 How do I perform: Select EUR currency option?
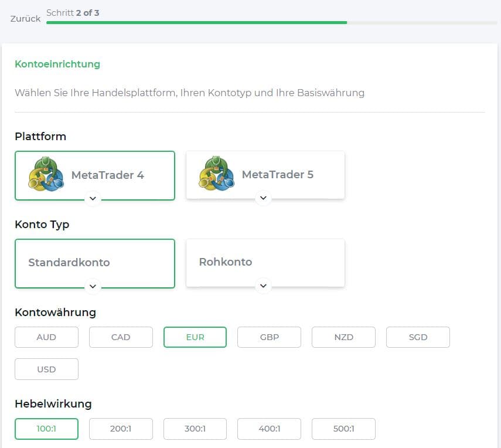tap(195, 337)
